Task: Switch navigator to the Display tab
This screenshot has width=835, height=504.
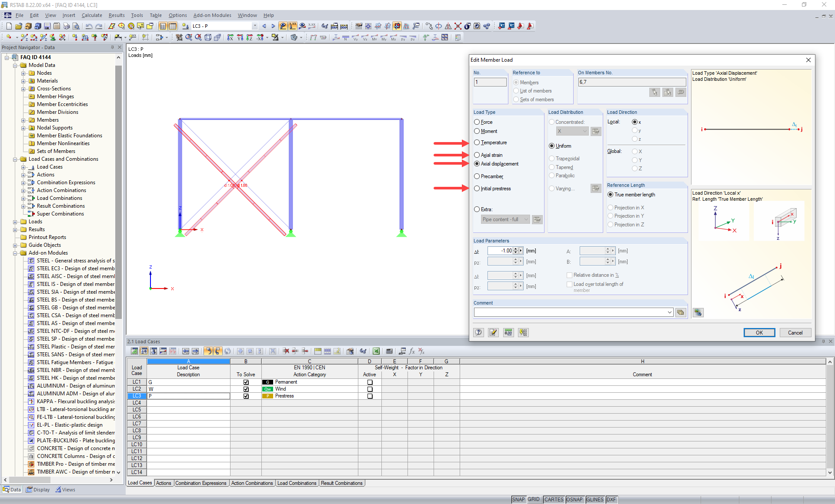Action: 38,490
